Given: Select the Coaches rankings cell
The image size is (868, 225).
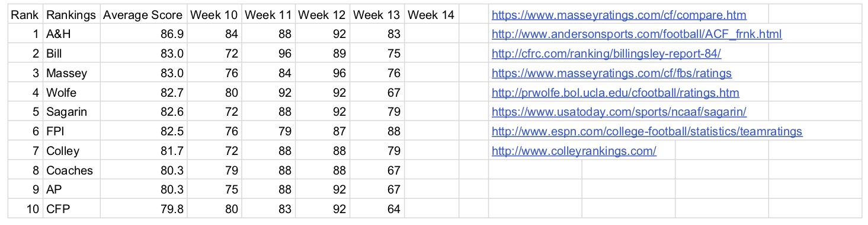Looking at the screenshot, I should tap(71, 171).
